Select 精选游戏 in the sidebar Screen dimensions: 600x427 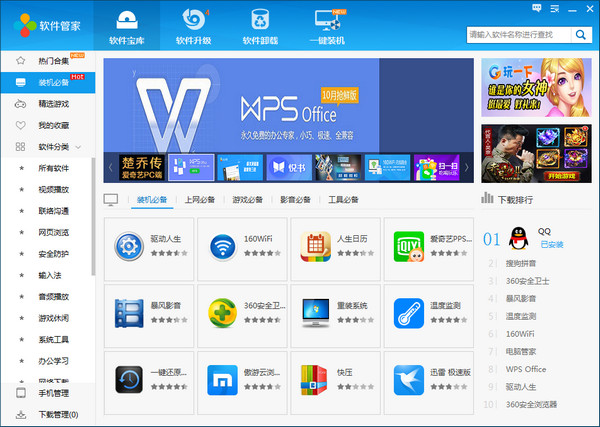tap(48, 104)
